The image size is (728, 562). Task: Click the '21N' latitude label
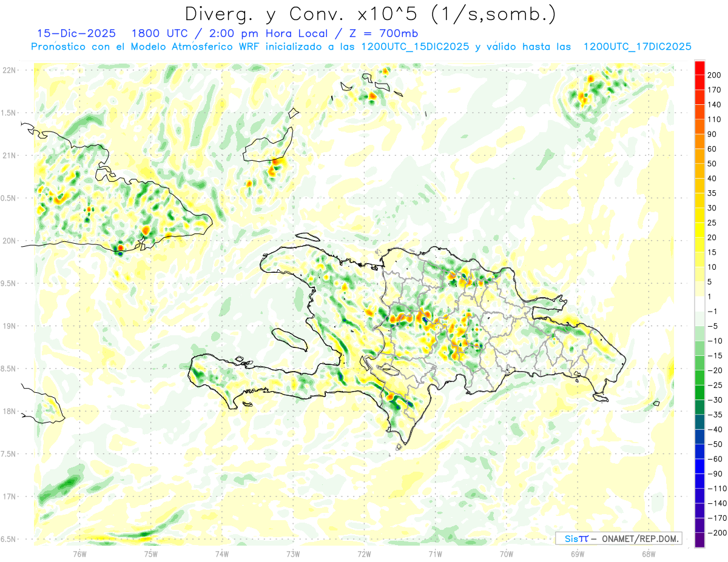[10, 156]
